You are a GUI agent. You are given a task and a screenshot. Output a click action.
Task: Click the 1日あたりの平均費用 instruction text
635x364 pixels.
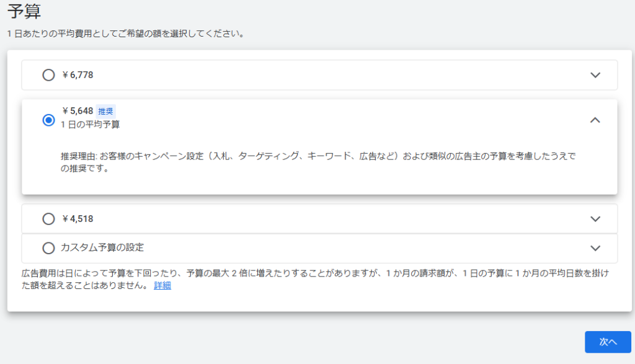pyautogui.click(x=125, y=33)
